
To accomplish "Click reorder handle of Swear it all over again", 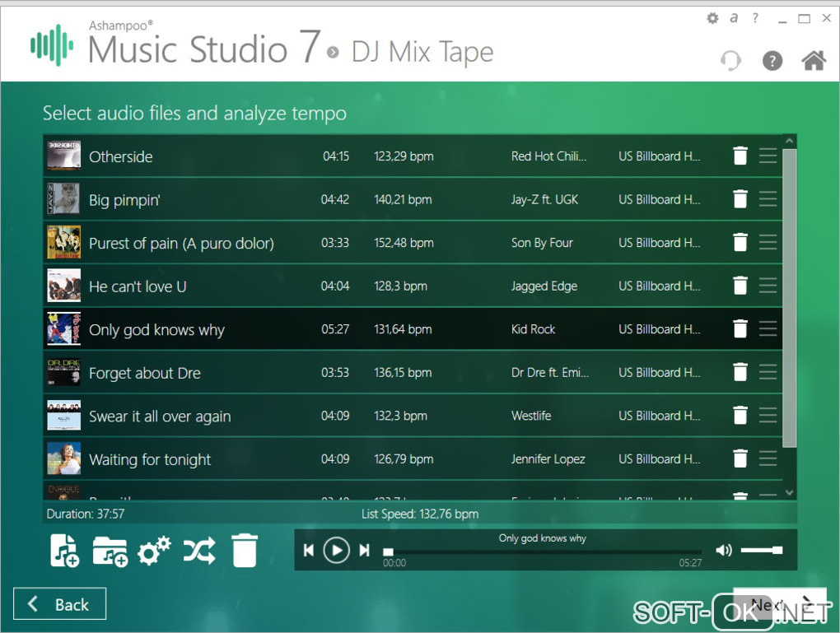I will click(768, 416).
